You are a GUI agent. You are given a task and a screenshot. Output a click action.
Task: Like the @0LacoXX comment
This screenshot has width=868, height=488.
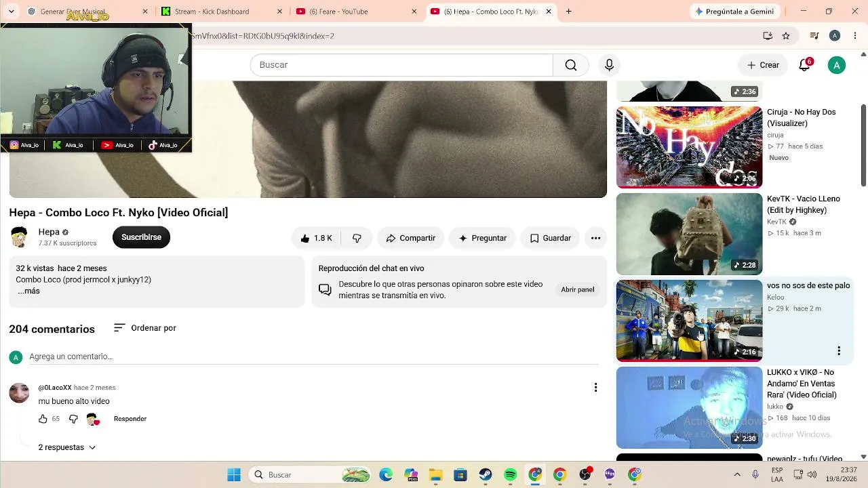tap(43, 419)
